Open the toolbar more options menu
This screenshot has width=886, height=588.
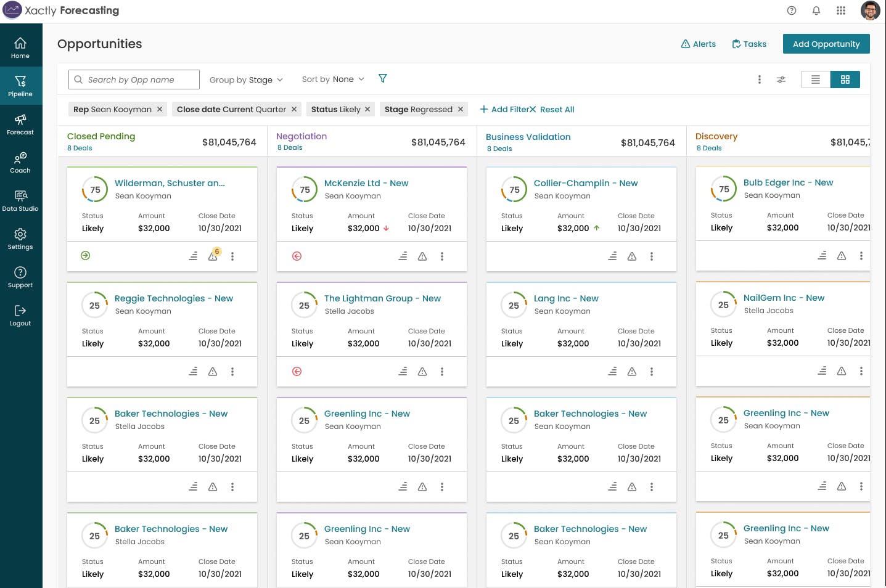760,80
